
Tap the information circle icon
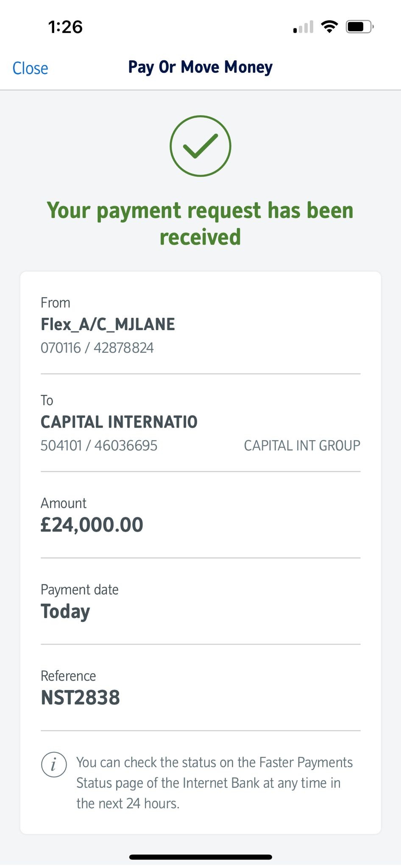(54, 765)
